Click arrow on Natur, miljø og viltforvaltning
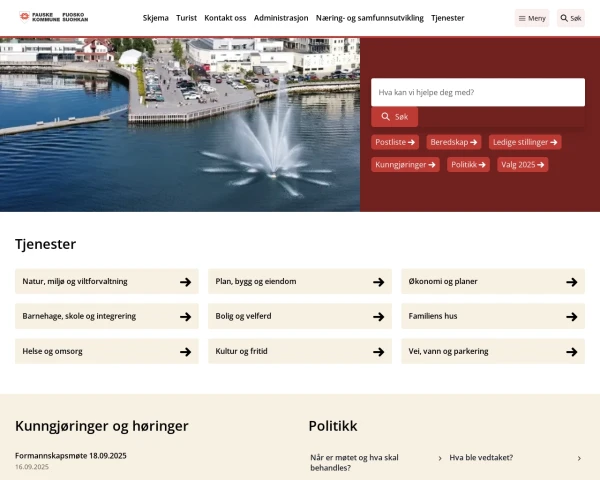The image size is (600, 480). pyautogui.click(x=185, y=282)
